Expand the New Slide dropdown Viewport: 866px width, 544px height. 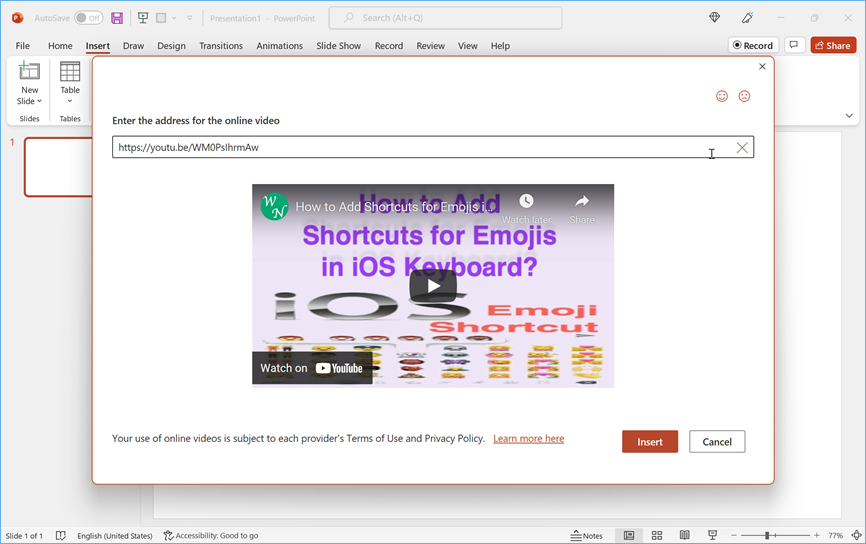click(x=29, y=102)
